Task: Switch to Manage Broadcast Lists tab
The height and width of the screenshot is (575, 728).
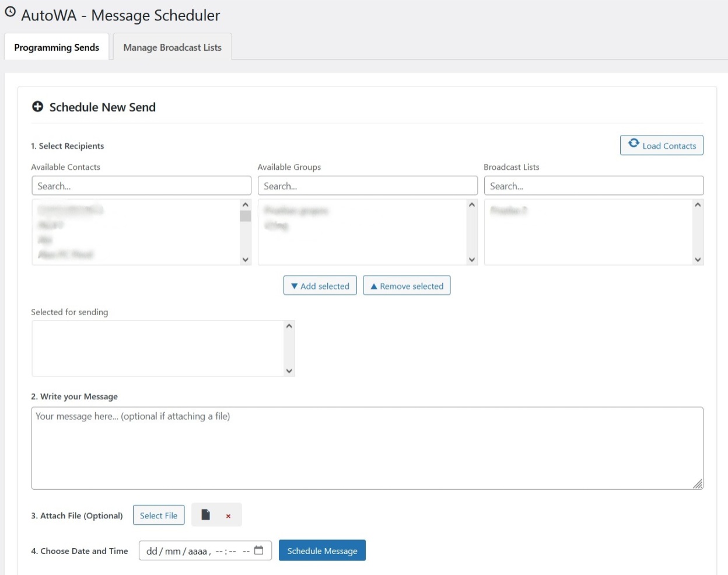Action: [x=172, y=47]
